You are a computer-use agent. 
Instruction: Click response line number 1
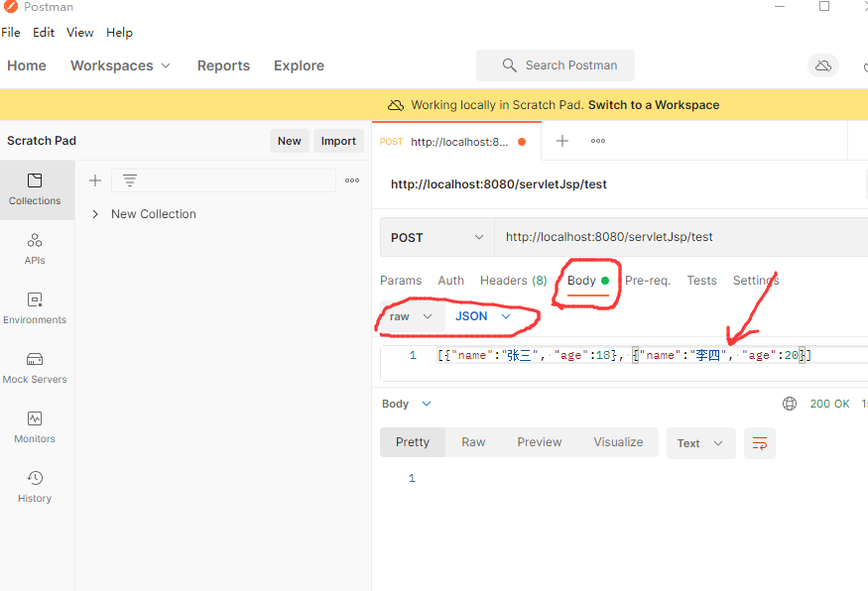coord(412,478)
